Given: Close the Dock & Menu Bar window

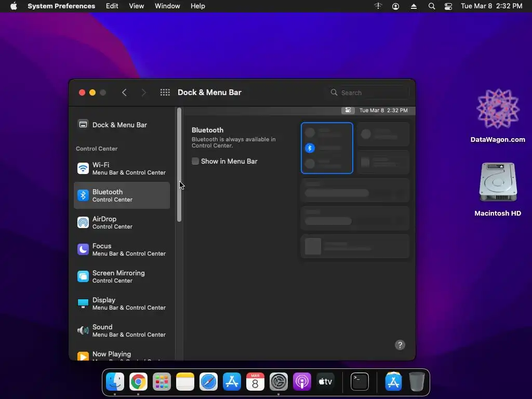Looking at the screenshot, I should (82, 92).
